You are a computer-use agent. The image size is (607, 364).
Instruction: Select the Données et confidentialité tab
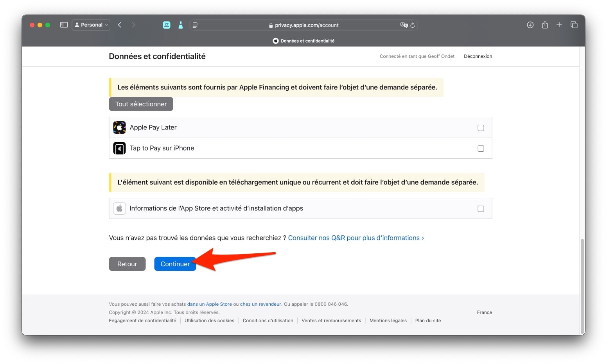coord(303,41)
